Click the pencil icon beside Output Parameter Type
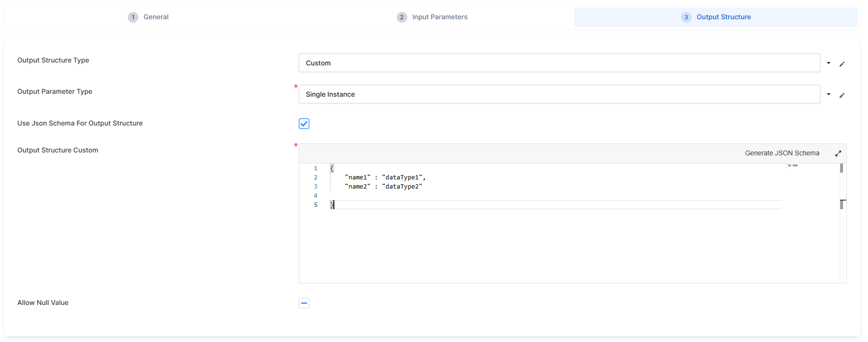Screen dimensions: 868x342 (842, 95)
